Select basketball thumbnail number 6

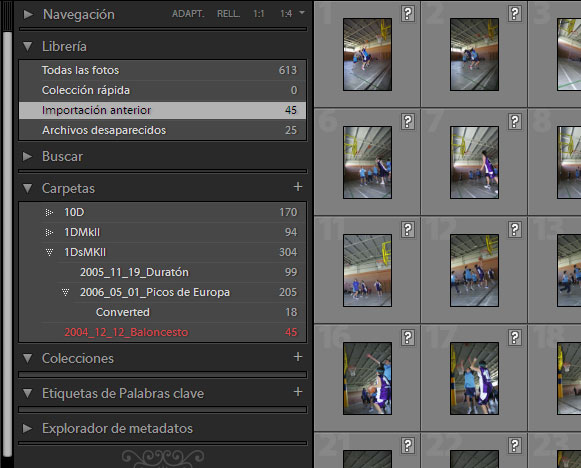[367, 162]
